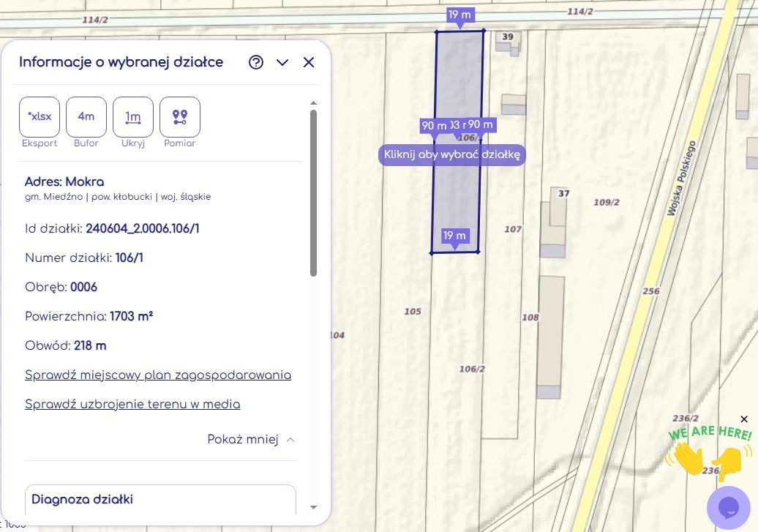The width and height of the screenshot is (758, 532).
Task: Select parcel 105 on the map
Action: [413, 312]
